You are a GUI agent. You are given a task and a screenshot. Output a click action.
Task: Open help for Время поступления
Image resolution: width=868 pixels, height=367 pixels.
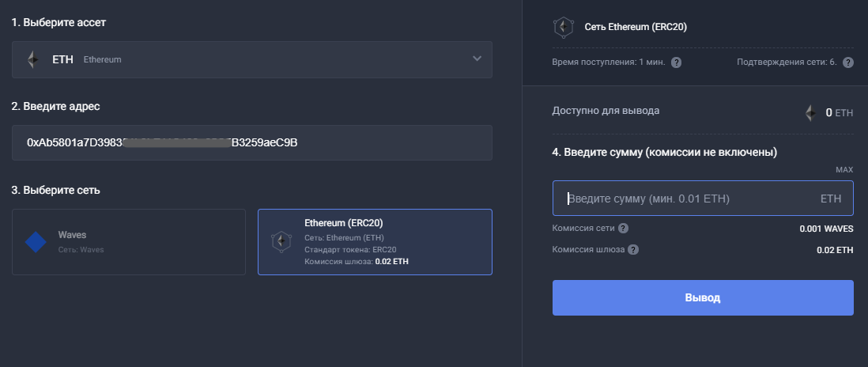pyautogui.click(x=676, y=62)
